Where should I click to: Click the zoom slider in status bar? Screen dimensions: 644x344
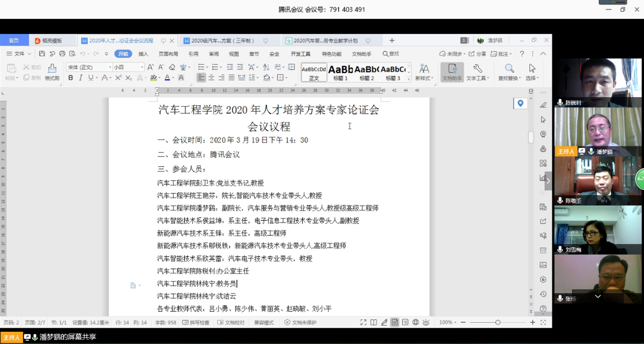(x=498, y=322)
